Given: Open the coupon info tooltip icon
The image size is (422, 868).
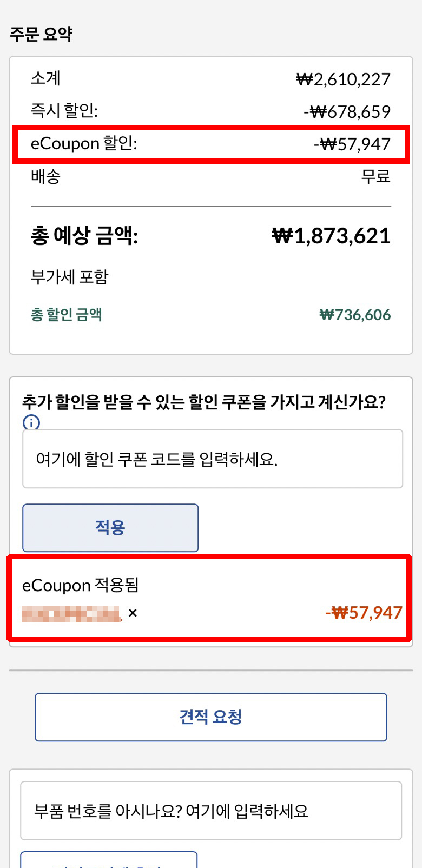Looking at the screenshot, I should [x=31, y=422].
